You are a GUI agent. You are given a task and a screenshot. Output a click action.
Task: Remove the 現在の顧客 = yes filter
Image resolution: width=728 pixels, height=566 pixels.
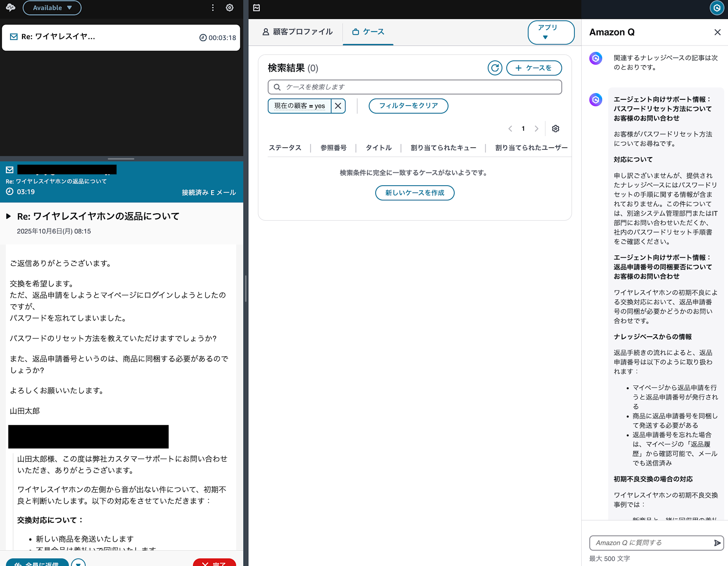338,106
